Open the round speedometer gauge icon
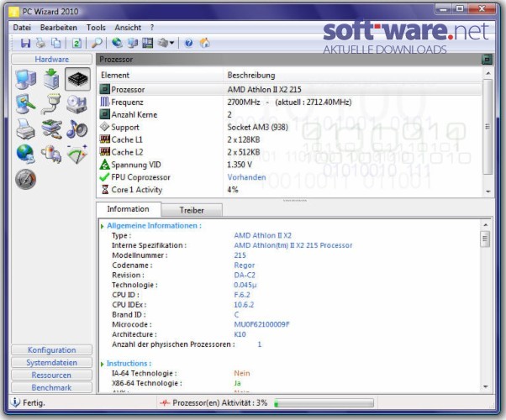 [x=25, y=180]
